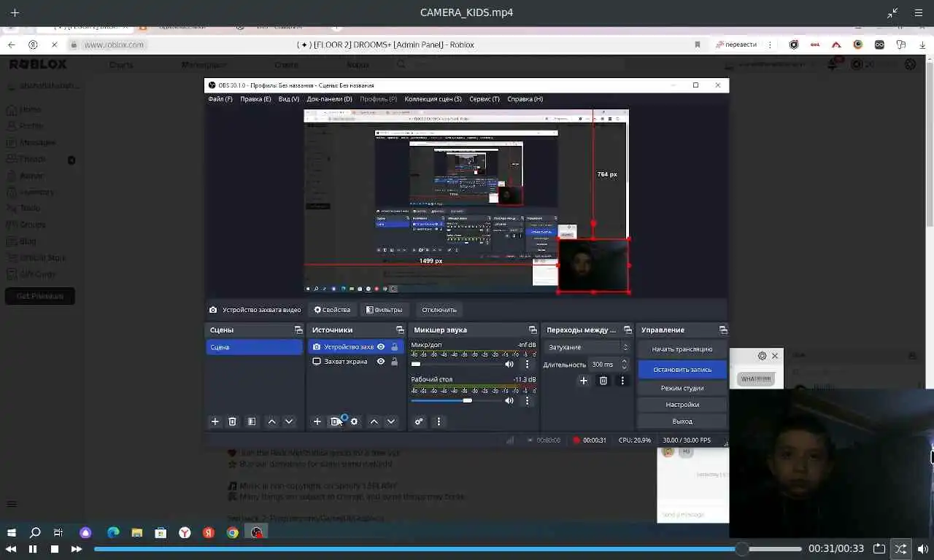Open advanced audio properties gears icon
The image size is (934, 560).
(x=419, y=421)
